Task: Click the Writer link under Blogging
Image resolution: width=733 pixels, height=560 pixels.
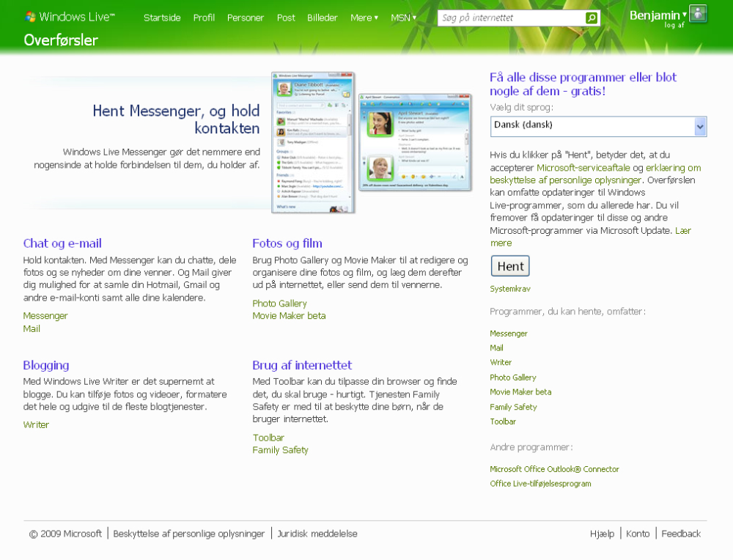Action: pos(36,424)
